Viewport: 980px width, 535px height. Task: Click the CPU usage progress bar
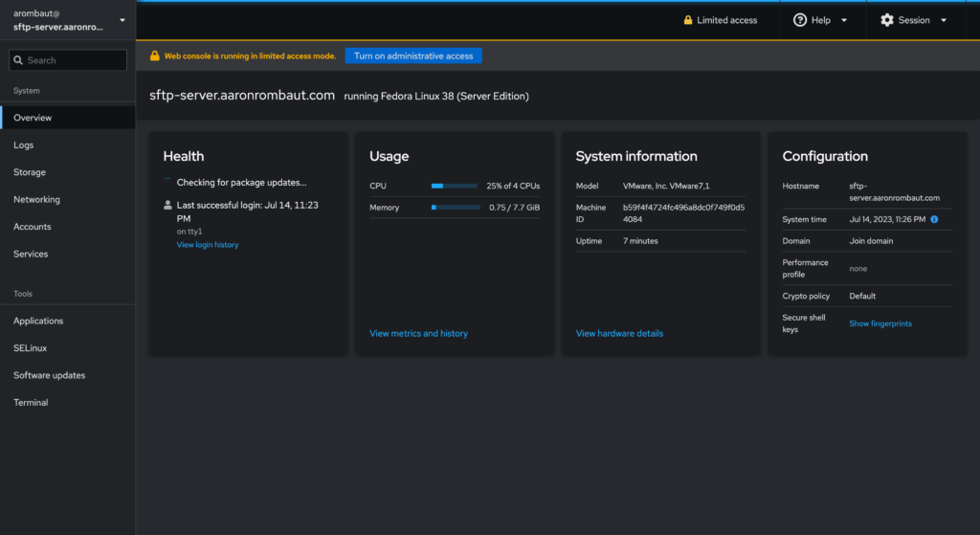click(455, 186)
